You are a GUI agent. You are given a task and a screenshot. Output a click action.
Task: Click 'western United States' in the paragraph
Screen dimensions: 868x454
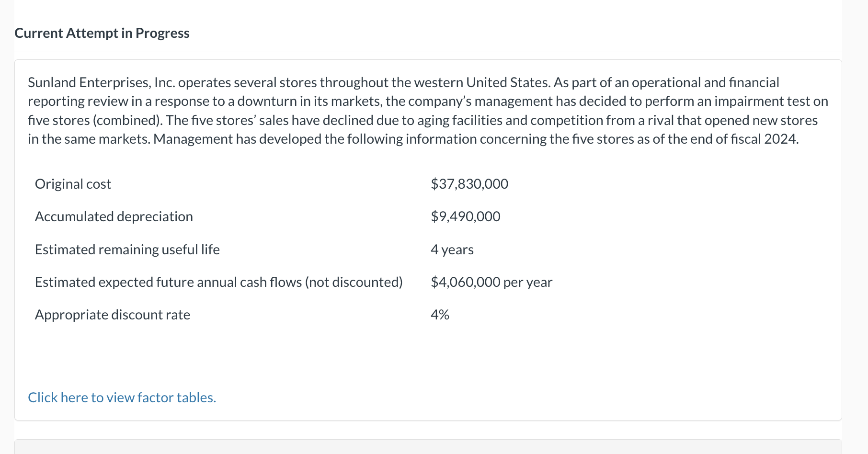(481, 82)
